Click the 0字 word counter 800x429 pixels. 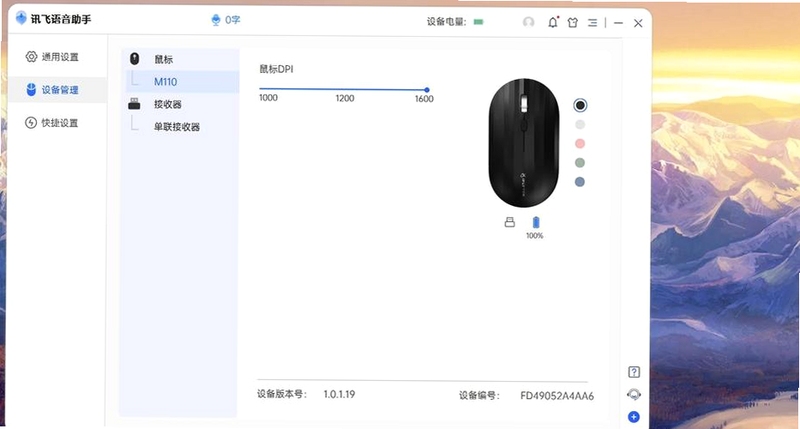233,20
